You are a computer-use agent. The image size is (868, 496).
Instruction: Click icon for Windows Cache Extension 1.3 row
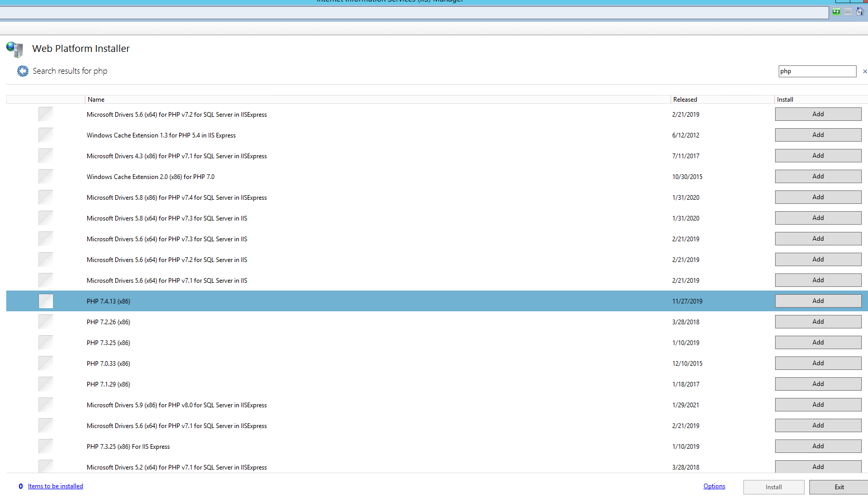coord(46,135)
